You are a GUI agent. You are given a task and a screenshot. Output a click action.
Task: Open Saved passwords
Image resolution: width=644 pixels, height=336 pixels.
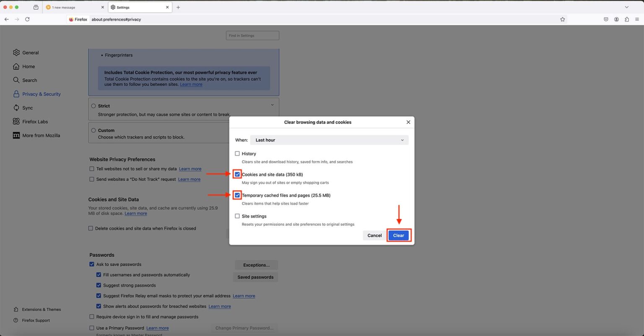(255, 277)
